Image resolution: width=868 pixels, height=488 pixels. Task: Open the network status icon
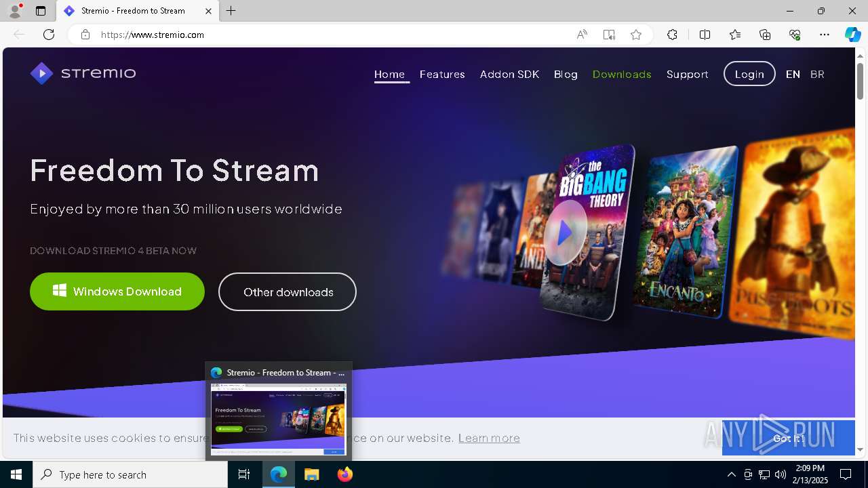[764, 474]
